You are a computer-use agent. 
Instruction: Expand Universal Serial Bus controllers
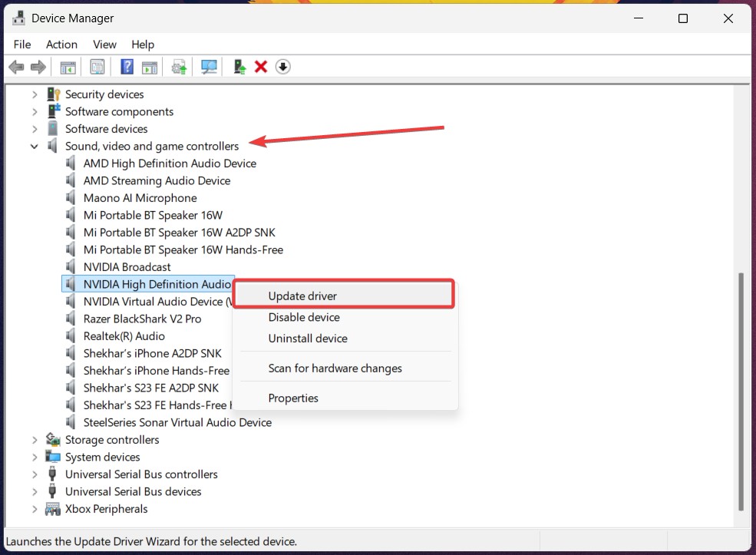coord(35,474)
